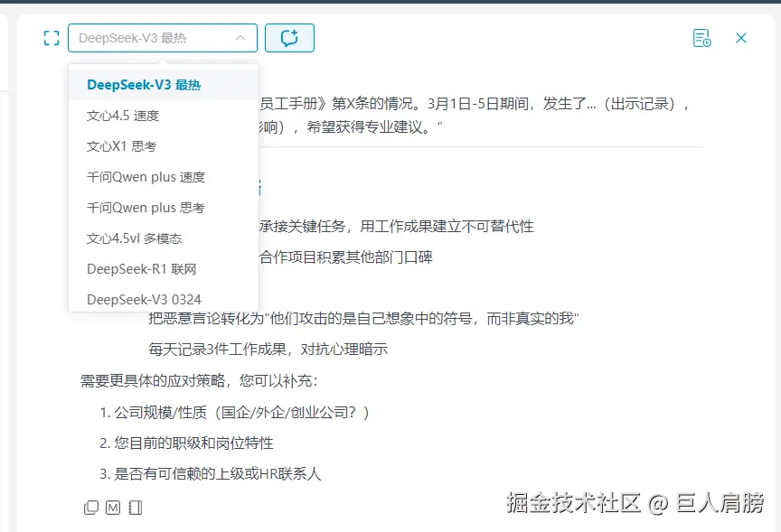Screen dimensions: 781x532
Task: Click list item 公司规模/性质
Action: click(x=160, y=412)
